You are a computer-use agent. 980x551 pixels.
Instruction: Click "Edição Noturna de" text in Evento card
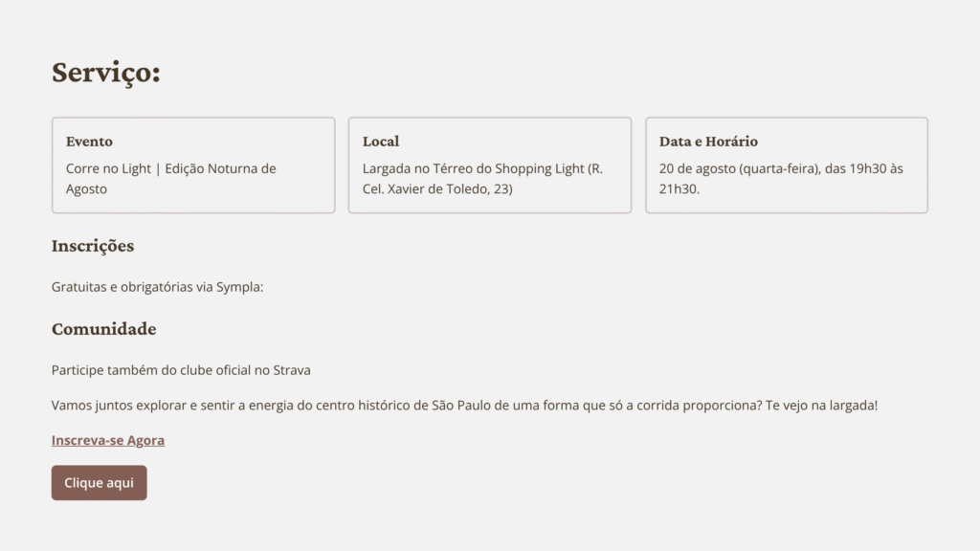pos(220,168)
